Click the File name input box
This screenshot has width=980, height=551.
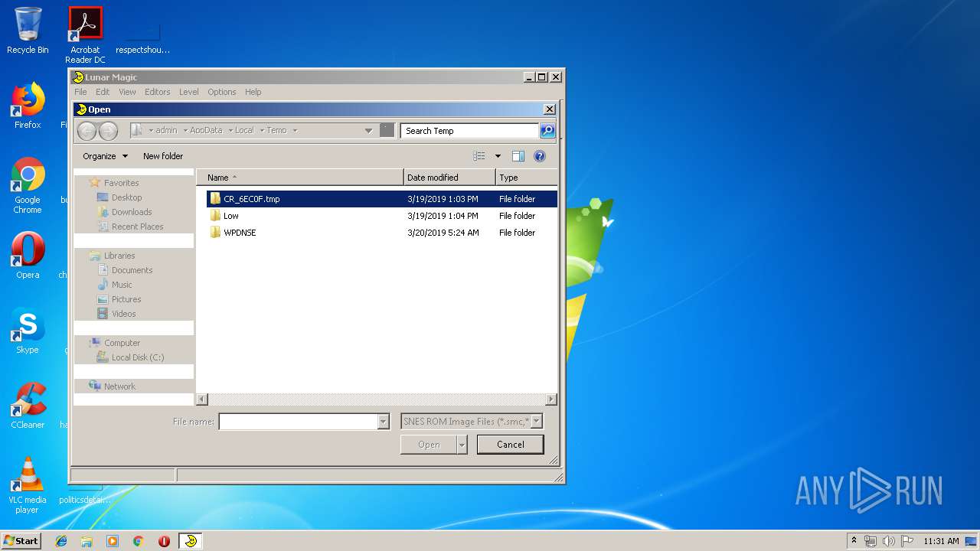(x=299, y=422)
